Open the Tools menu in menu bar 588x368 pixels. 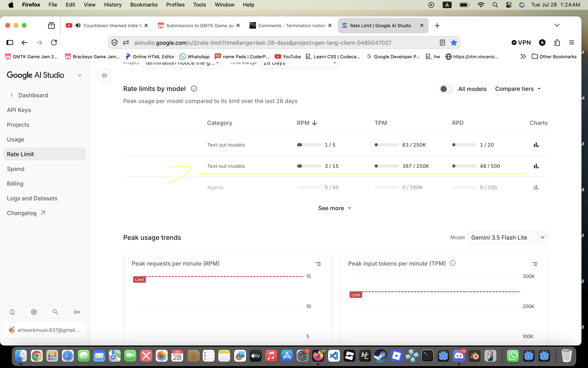(x=199, y=5)
